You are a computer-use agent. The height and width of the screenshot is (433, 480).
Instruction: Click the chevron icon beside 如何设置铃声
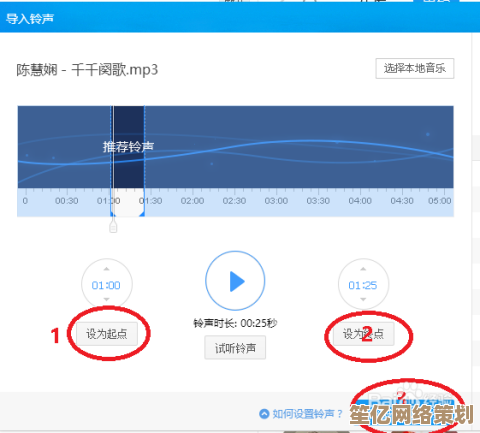coord(264,414)
